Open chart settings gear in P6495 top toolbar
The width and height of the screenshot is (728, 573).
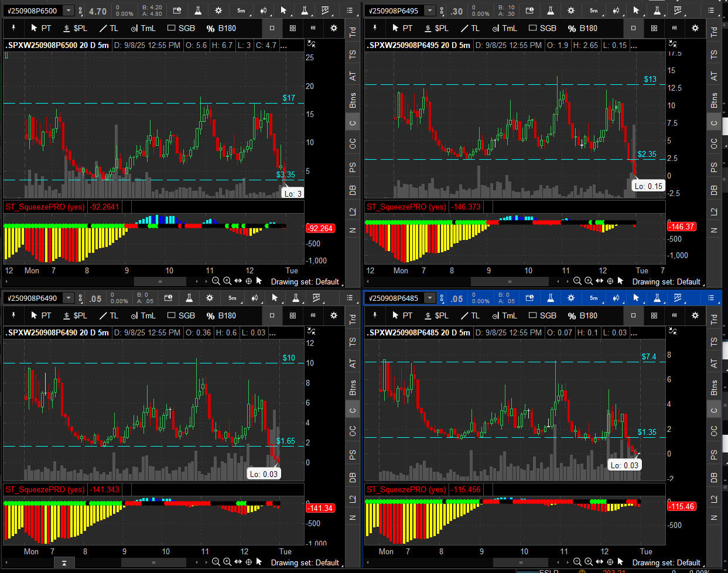tap(571, 11)
